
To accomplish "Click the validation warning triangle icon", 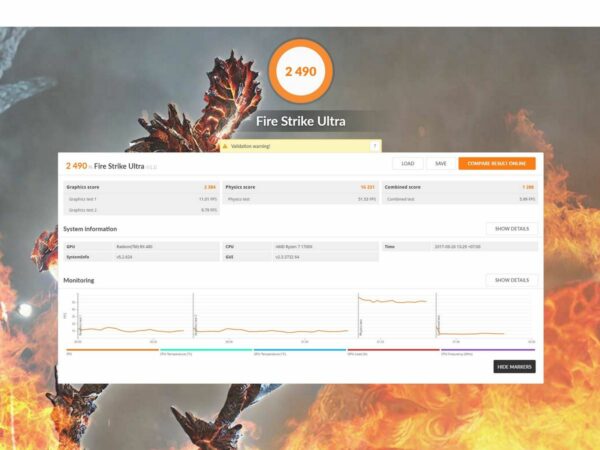I will tap(225, 146).
